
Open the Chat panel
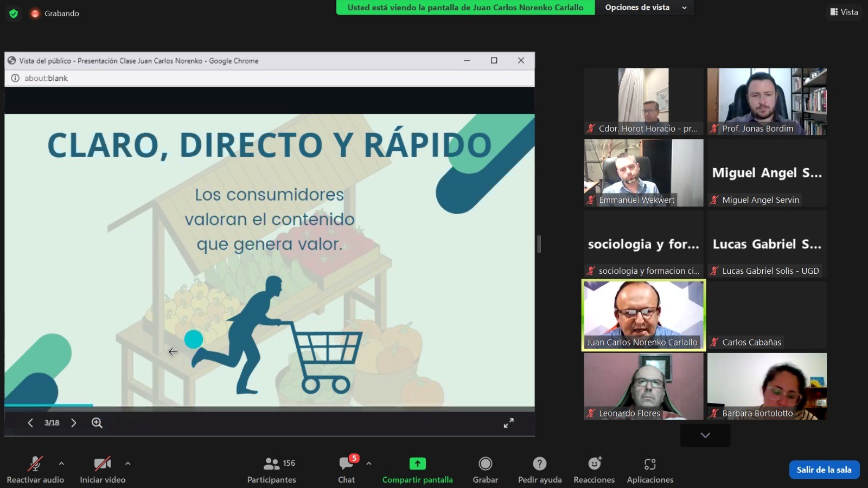pos(347,470)
